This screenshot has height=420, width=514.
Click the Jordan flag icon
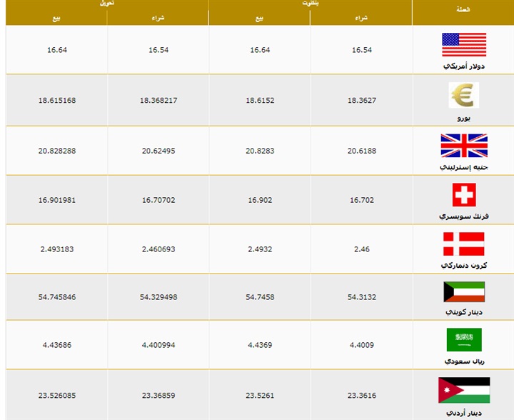tap(463, 390)
